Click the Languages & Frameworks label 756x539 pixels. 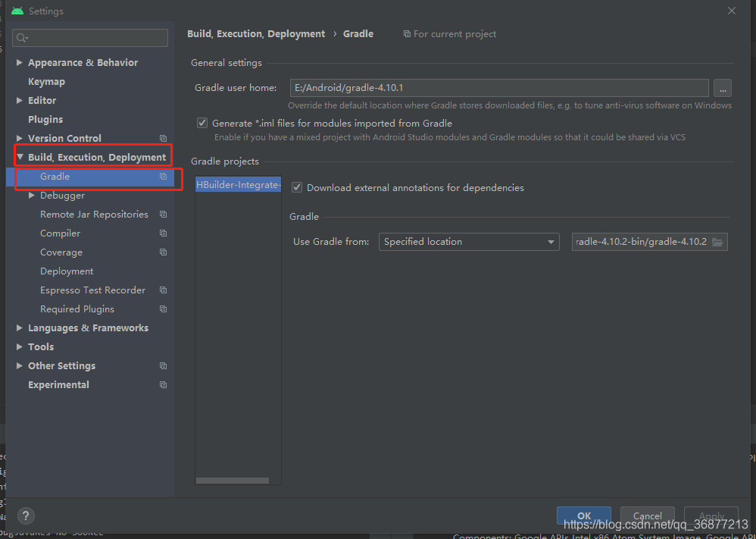point(88,327)
